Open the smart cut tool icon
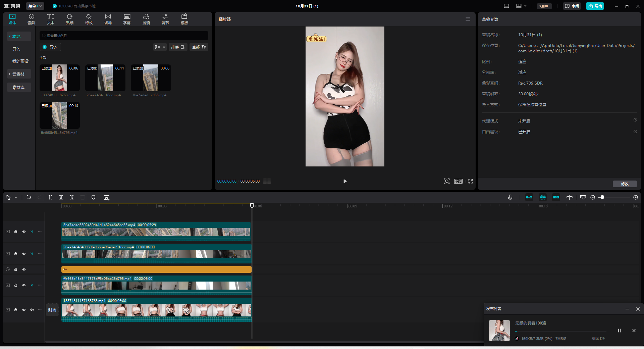This screenshot has height=349, width=644. (107, 197)
